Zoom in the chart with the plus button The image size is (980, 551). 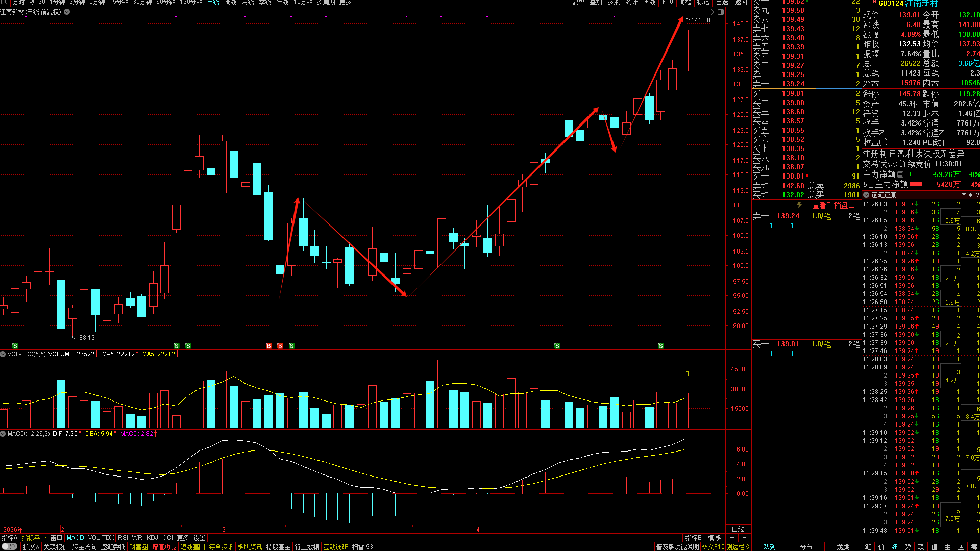coord(732,538)
